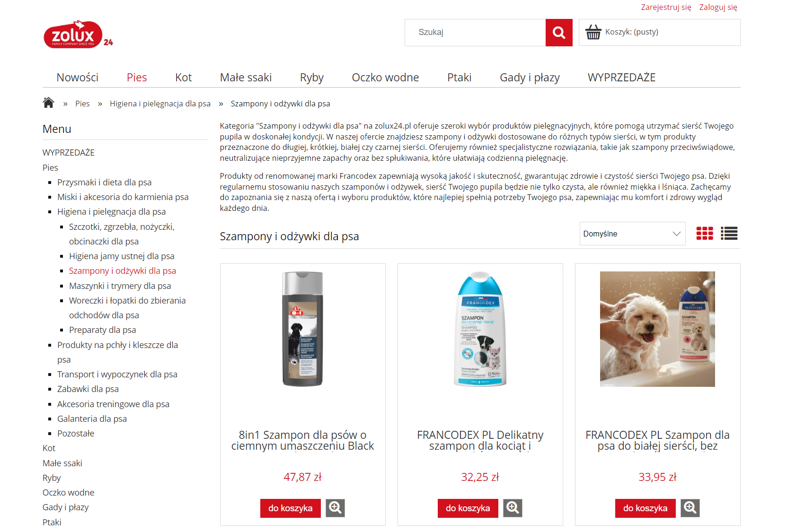The image size is (787, 532).
Task: Click Zarejestruj się link
Action: click(666, 7)
